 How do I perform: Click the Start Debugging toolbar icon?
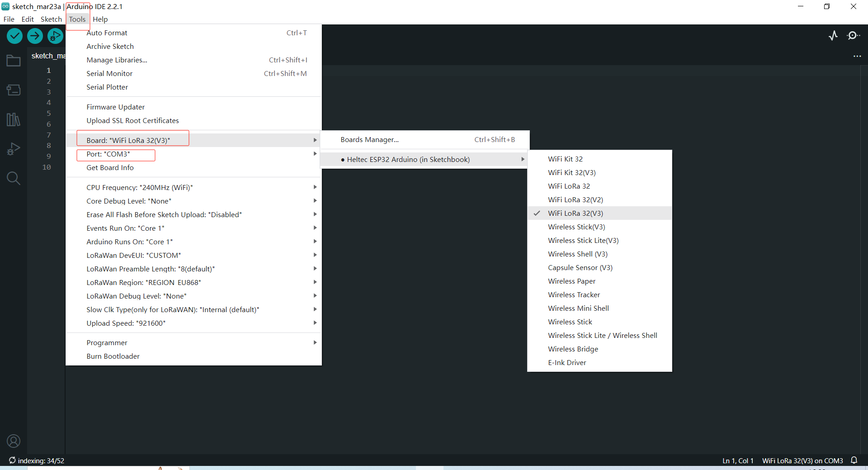click(55, 36)
